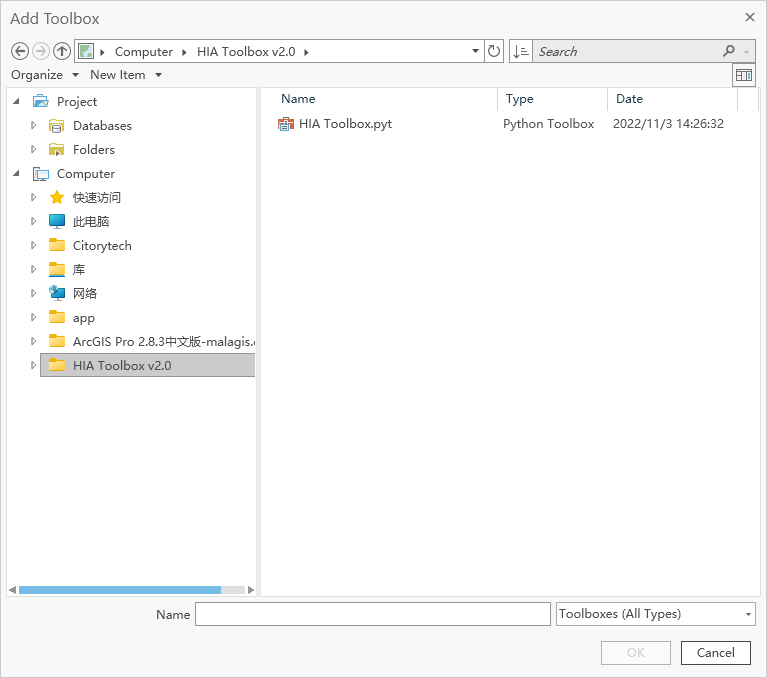The width and height of the screenshot is (767, 678).
Task: Click the tree pane's horizontal scrollbar
Action: click(120, 590)
